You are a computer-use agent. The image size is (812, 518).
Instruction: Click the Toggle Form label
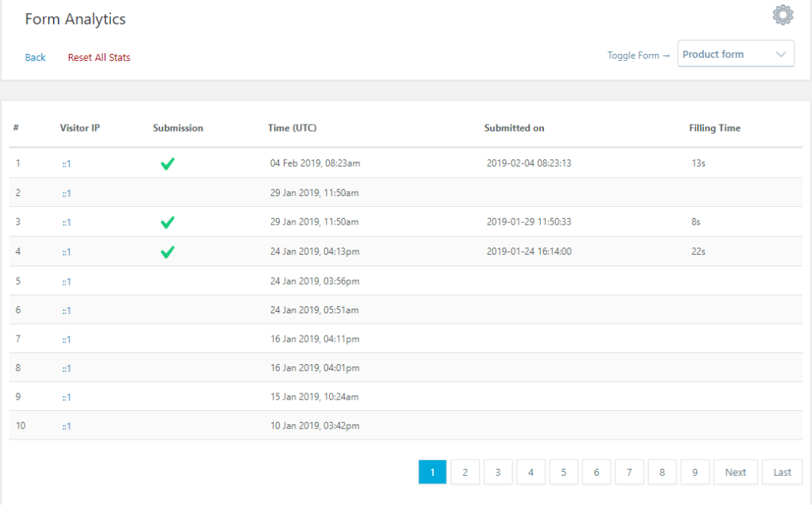[634, 55]
